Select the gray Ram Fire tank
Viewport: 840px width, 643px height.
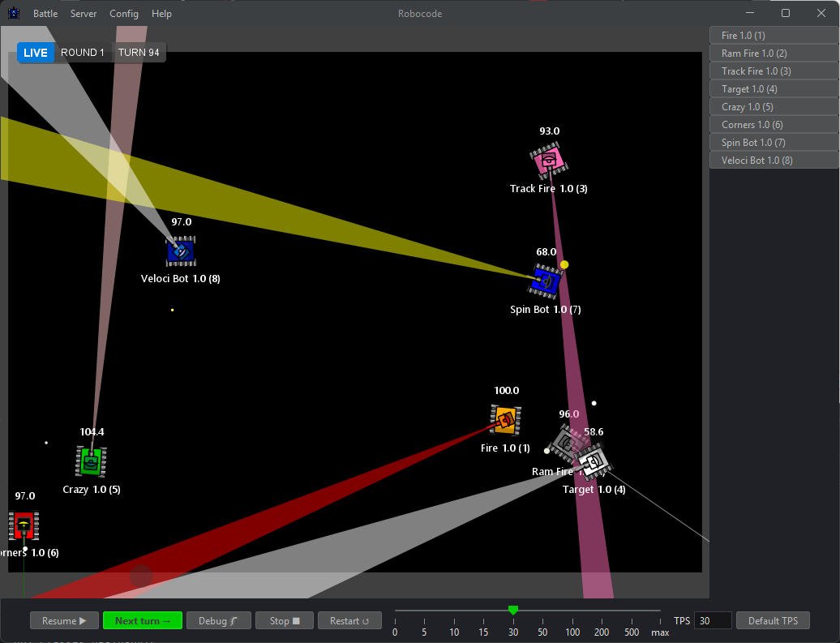point(566,443)
